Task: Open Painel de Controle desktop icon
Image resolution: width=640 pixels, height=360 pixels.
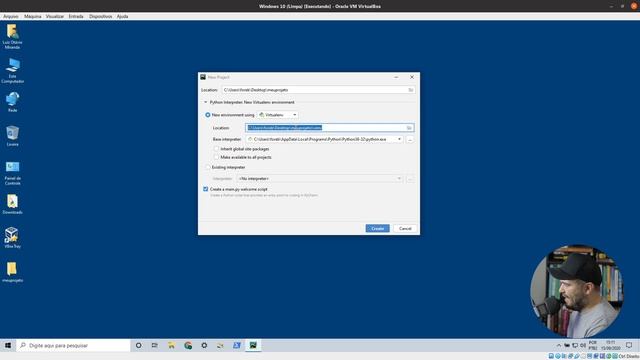Action: 12,173
